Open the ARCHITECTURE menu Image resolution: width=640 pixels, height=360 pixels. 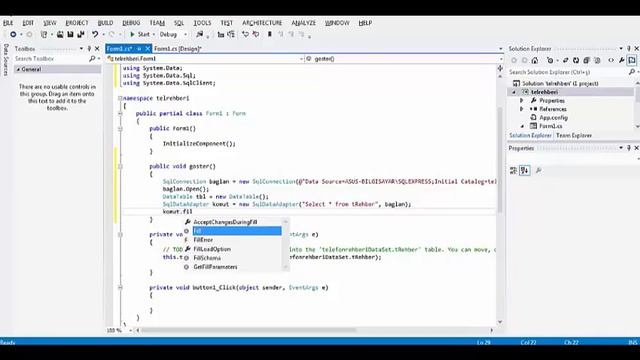pyautogui.click(x=262, y=23)
